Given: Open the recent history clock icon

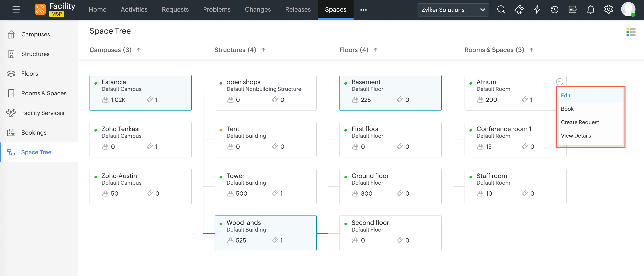Looking at the screenshot, I should [554, 9].
